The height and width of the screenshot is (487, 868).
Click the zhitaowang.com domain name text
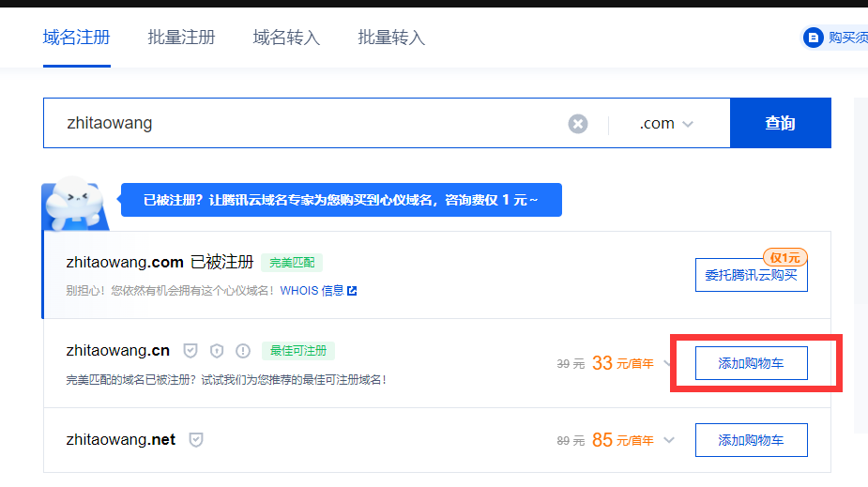125,262
